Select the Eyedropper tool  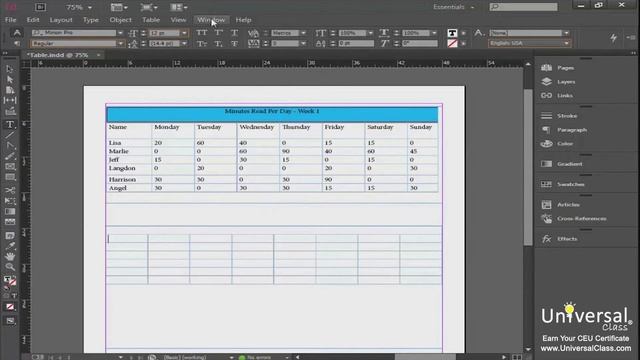point(10,246)
